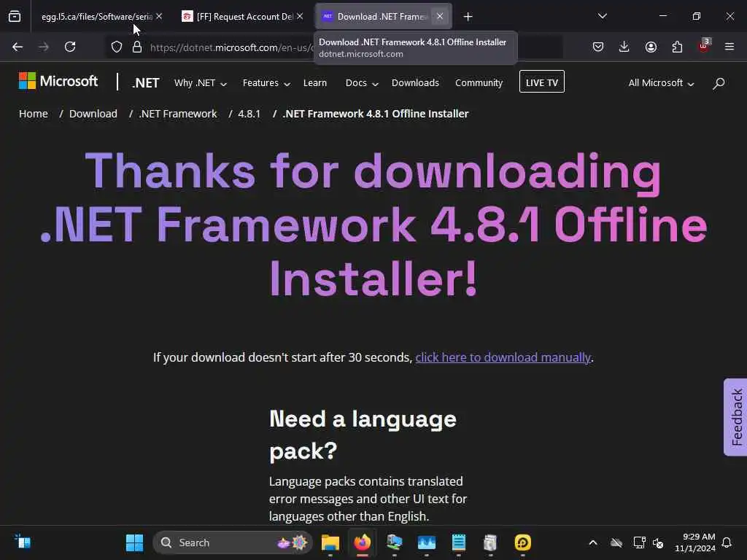
Task: Open the list all tabs dropdown
Action: 602,16
